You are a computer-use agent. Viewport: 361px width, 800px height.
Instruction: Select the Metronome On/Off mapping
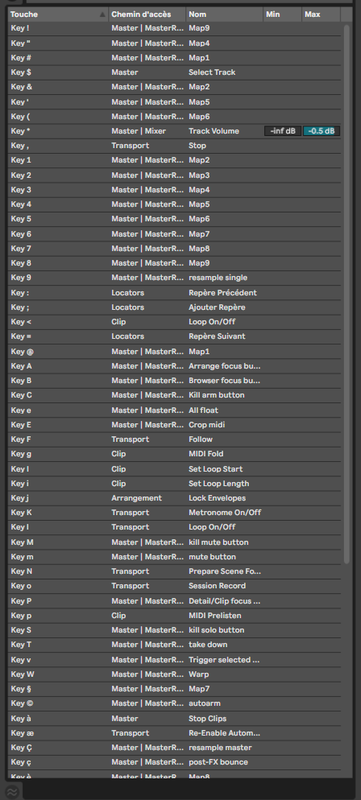[224, 512]
